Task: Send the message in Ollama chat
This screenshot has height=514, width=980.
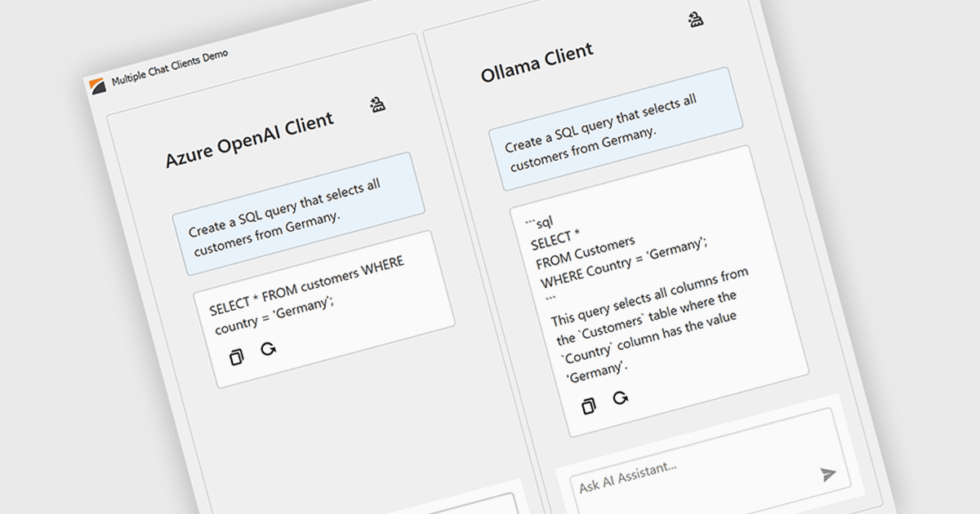Action: click(828, 474)
